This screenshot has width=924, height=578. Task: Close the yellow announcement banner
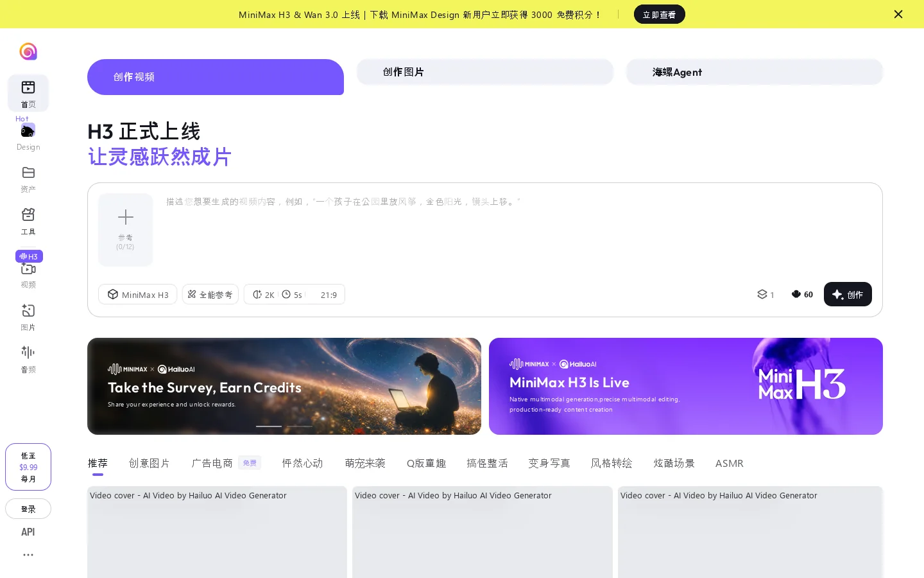(898, 14)
